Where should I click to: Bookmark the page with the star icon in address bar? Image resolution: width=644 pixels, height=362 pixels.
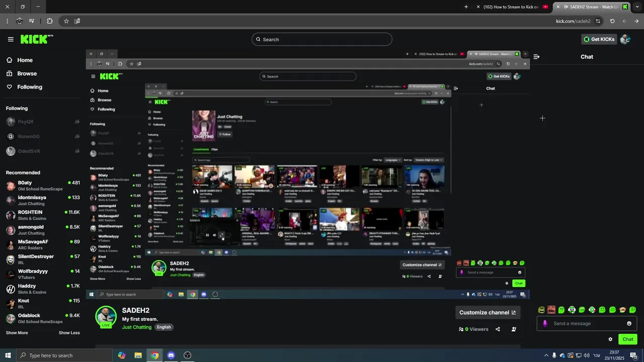click(66, 21)
